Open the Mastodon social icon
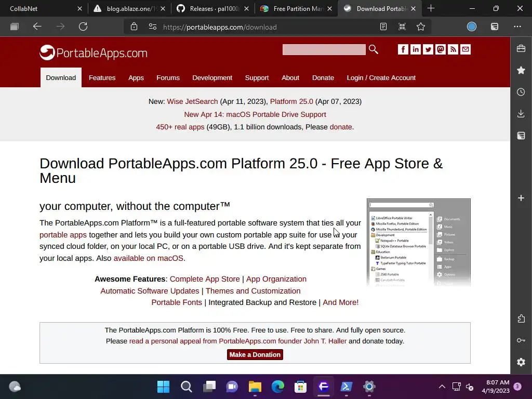Viewport: 532px width, 399px height. click(441, 49)
